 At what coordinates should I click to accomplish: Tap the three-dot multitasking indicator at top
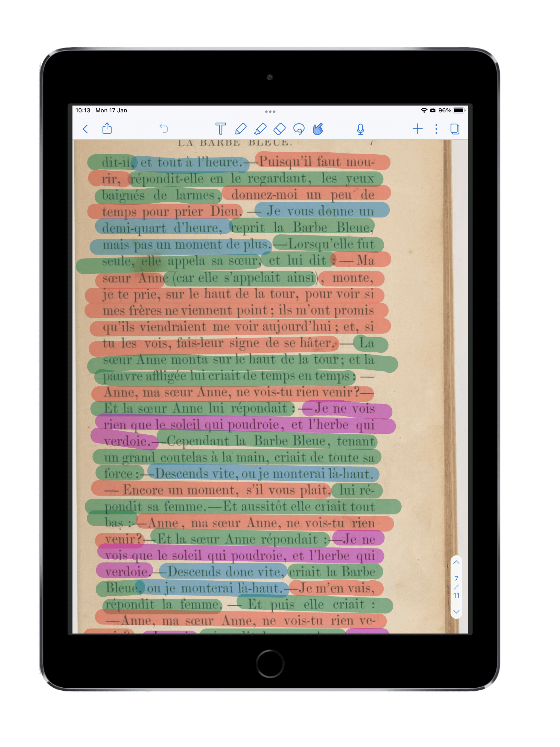click(270, 112)
